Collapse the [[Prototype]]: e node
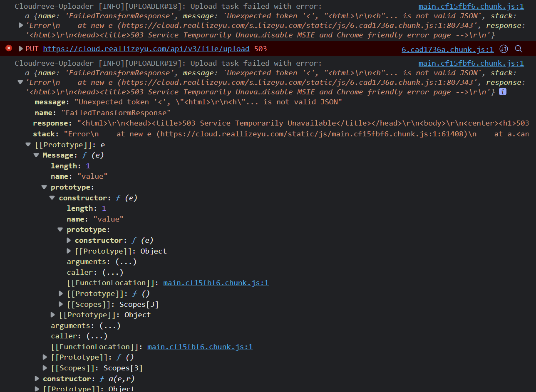Image resolution: width=536 pixels, height=392 pixels. [28, 145]
